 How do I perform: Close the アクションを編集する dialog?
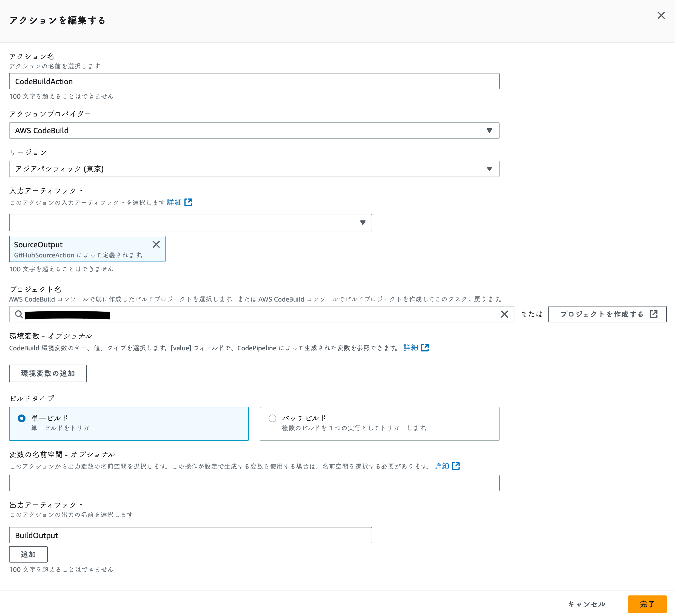pos(661,15)
